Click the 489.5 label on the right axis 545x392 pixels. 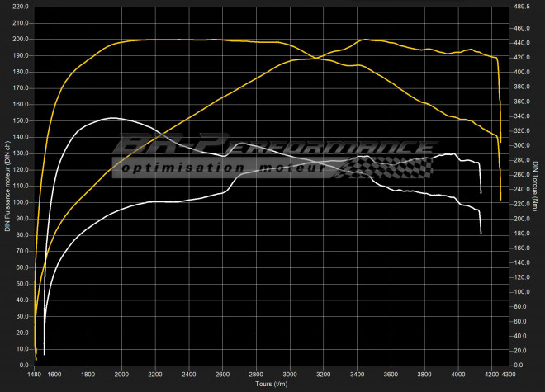[x=522, y=7]
